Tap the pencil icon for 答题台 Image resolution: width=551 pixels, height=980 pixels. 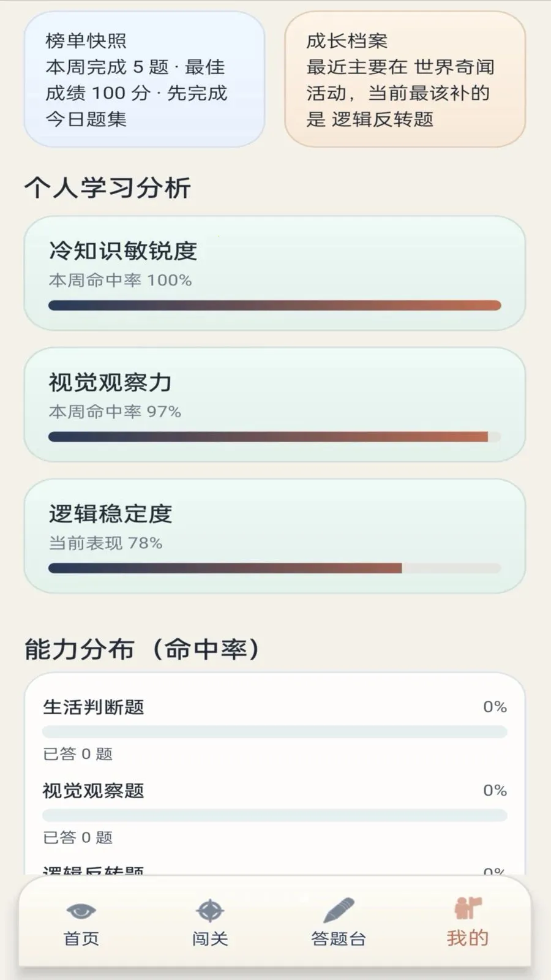[x=339, y=910]
